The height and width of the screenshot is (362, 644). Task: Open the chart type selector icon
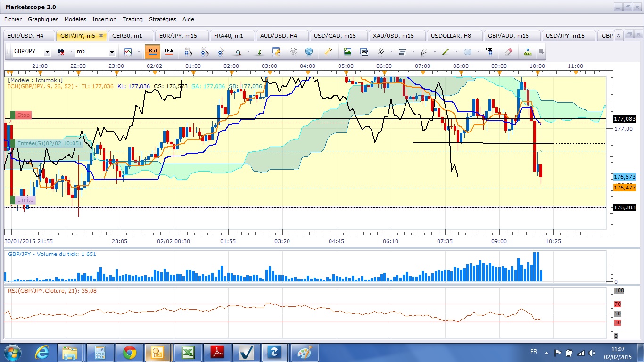tap(128, 51)
